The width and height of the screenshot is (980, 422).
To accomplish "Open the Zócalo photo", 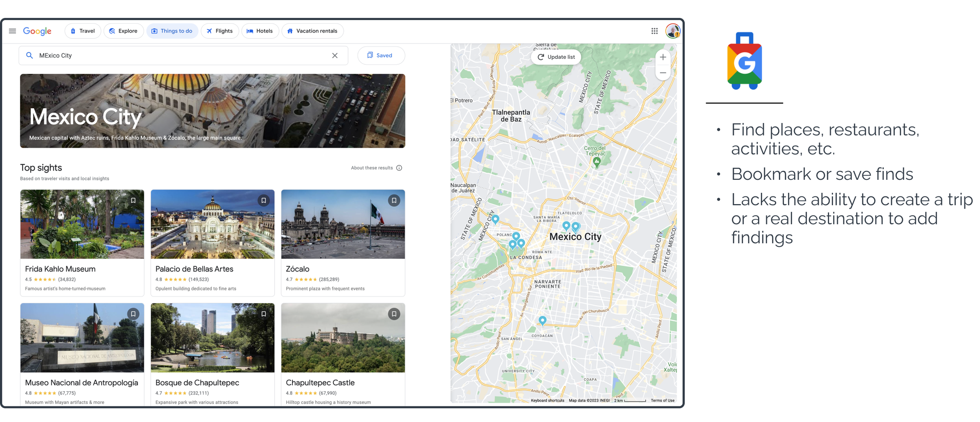I will (x=343, y=225).
